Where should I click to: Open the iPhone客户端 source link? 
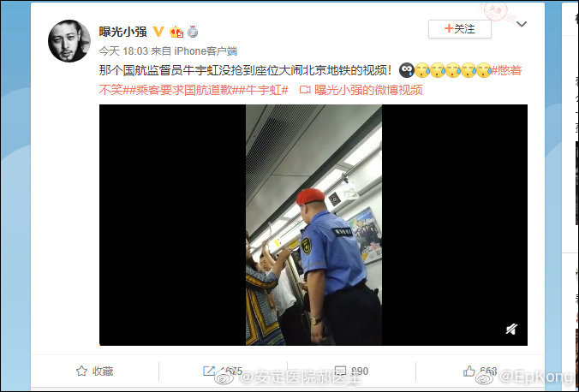[x=206, y=51]
